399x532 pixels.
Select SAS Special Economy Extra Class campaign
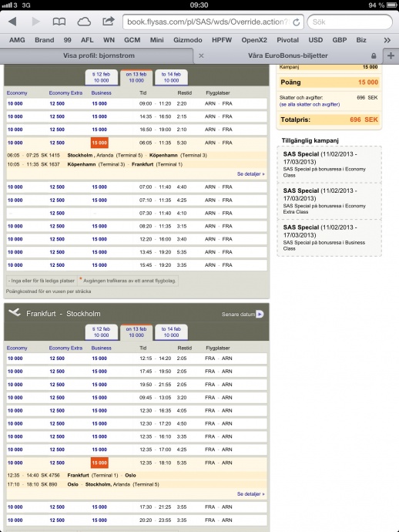coord(329,201)
